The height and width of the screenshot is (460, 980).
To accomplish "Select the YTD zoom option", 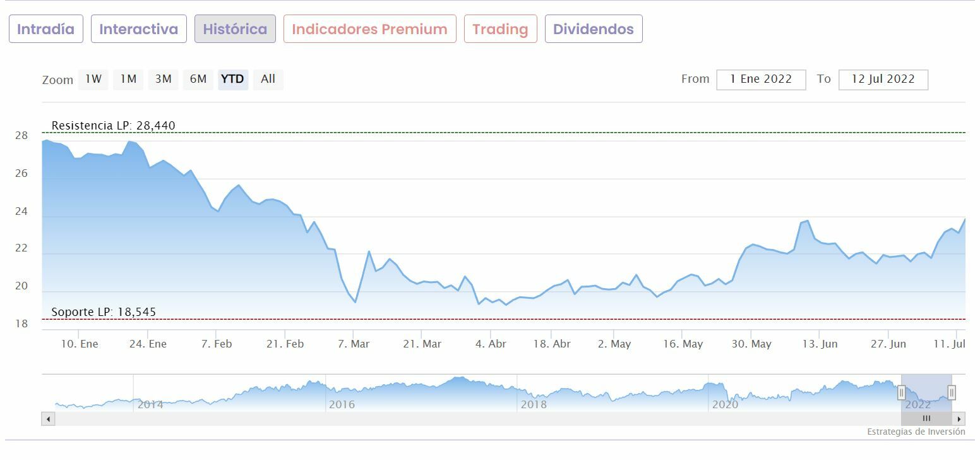I will pyautogui.click(x=233, y=80).
